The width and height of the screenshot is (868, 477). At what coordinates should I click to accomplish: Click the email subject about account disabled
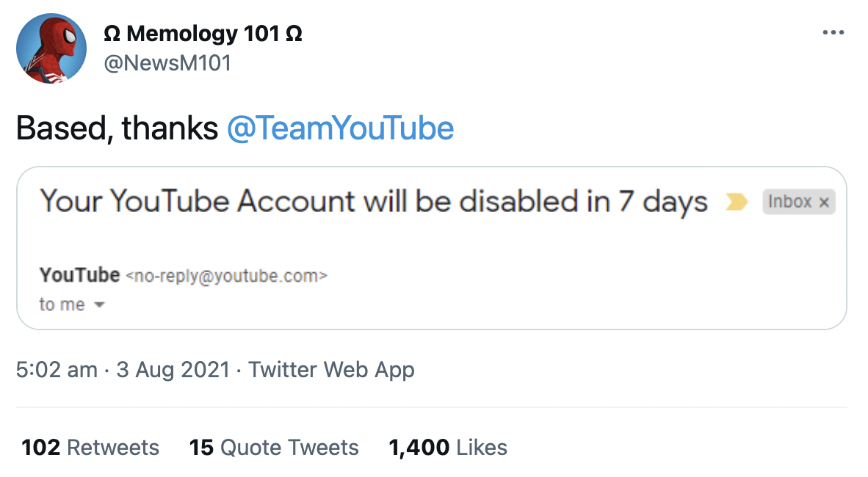click(x=374, y=201)
